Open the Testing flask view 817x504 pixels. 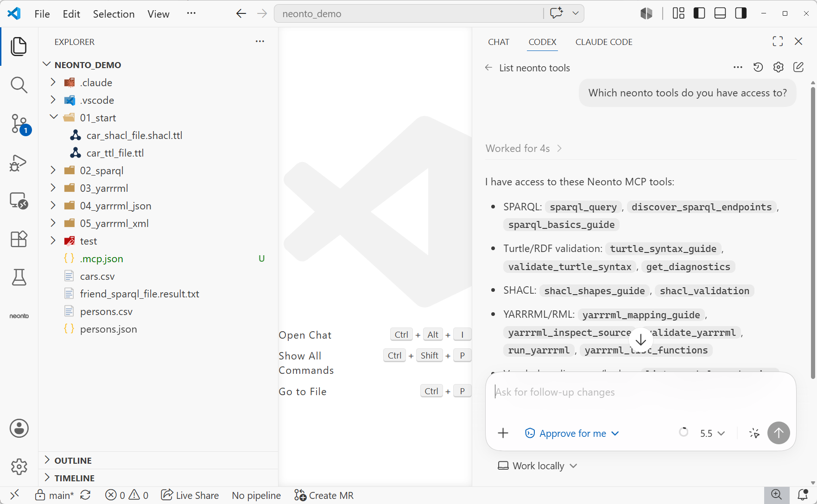click(19, 277)
